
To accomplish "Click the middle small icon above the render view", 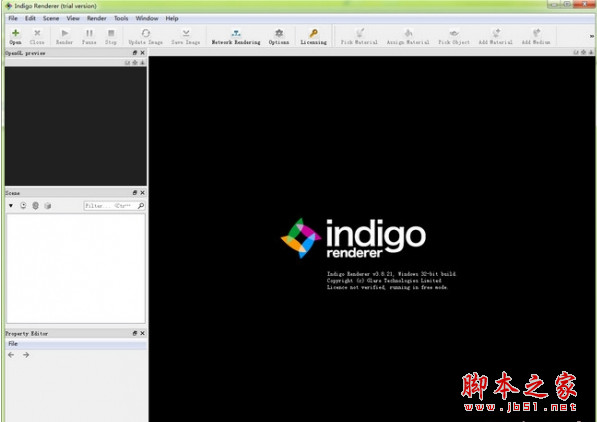I will coord(583,52).
